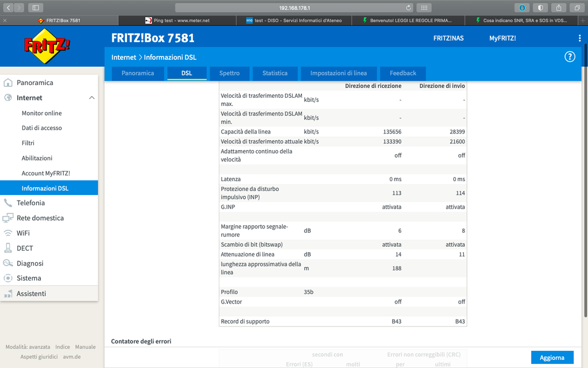This screenshot has height=368, width=588.
Task: Click the Aggiorna button
Action: point(552,358)
